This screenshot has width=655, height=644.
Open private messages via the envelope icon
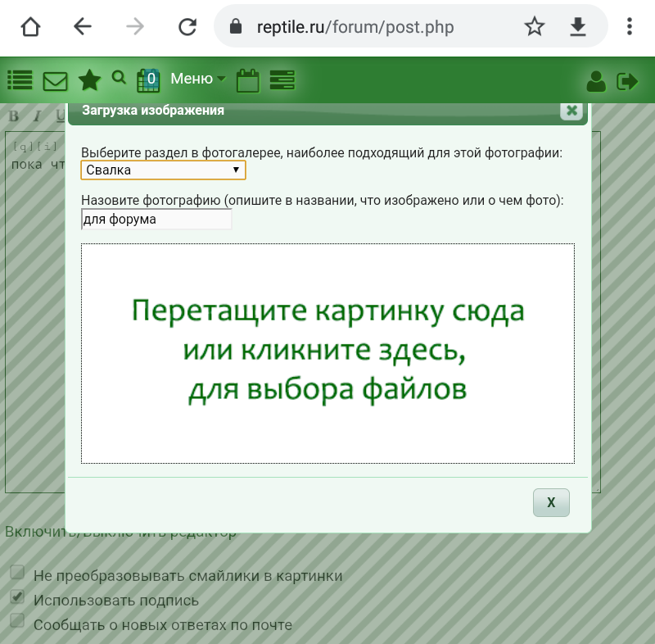click(54, 79)
